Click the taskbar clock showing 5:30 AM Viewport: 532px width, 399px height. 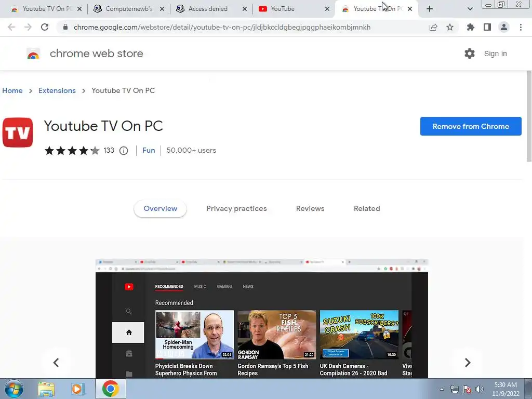(506, 389)
